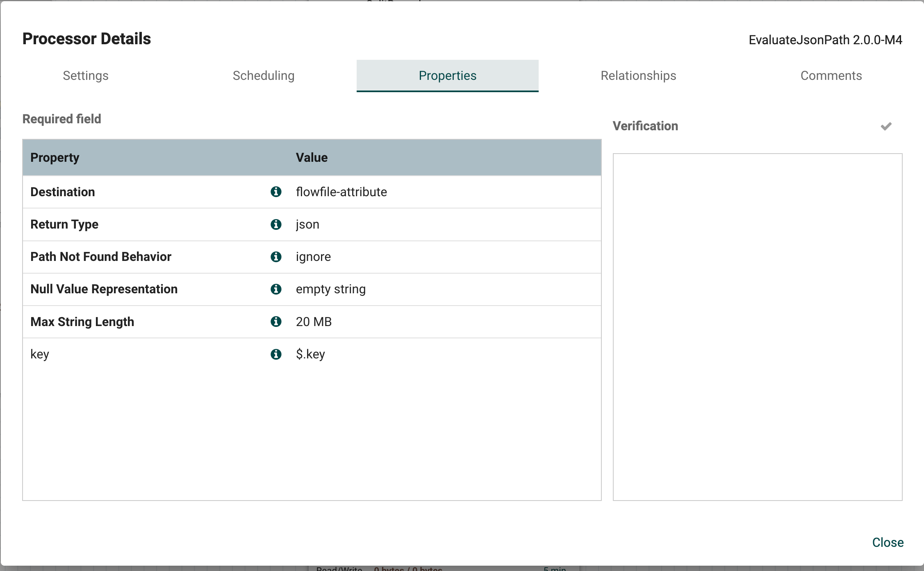Show info for Null Value Representation
The height and width of the screenshot is (571, 924).
pyautogui.click(x=276, y=289)
